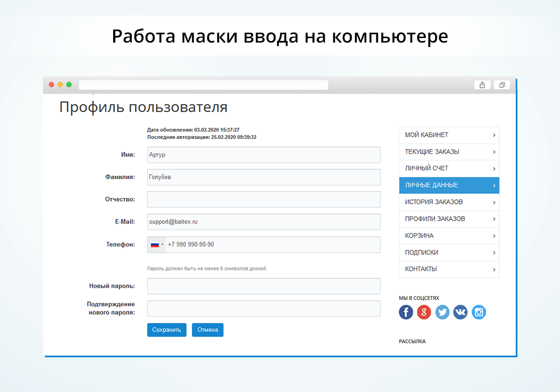
Task: Click the Russian flag in the phone field
Action: 153,245
